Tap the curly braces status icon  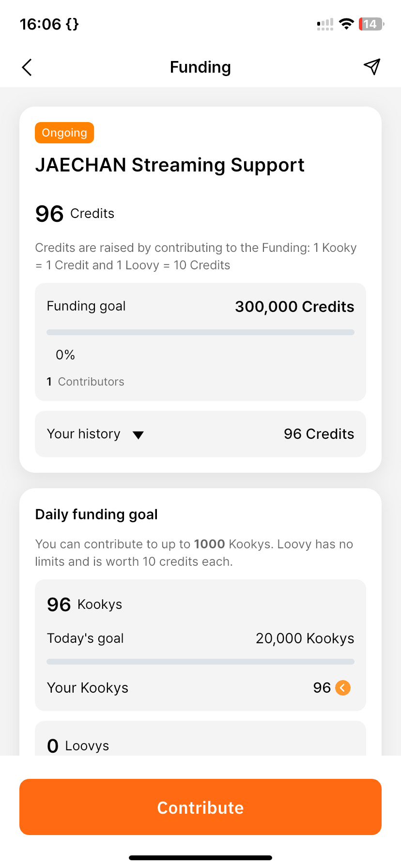[x=72, y=24]
